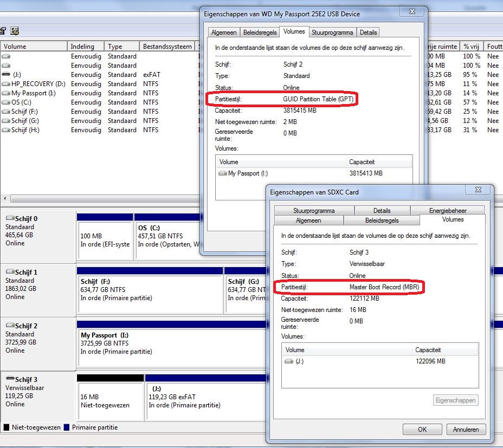Screen dimensions: 503x448
Task: Click the Annuleren button
Action: (466, 430)
